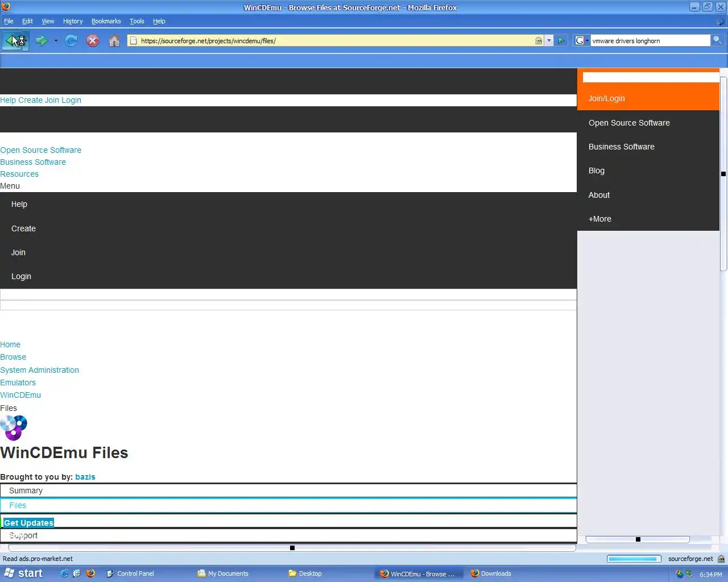Open the Tools menu
Viewport: 728px width, 582px height.
pos(137,21)
